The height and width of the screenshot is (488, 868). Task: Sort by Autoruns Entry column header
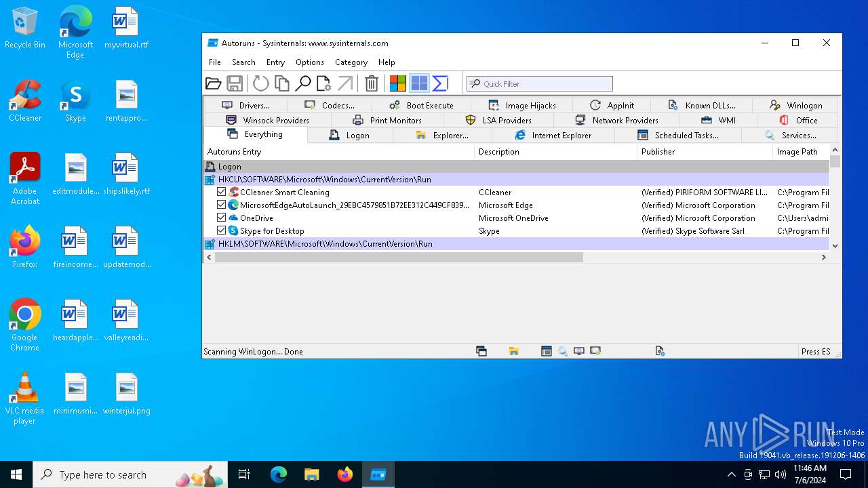point(339,152)
